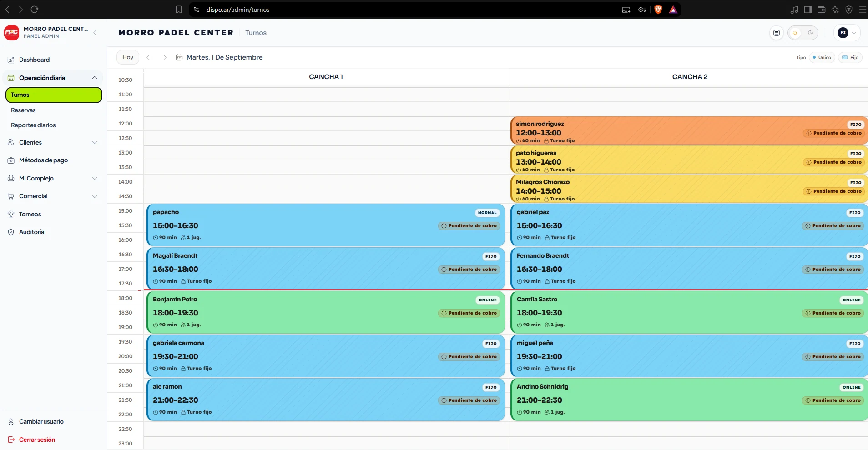
Task: Open the calendar date picker icon
Action: pyautogui.click(x=179, y=57)
